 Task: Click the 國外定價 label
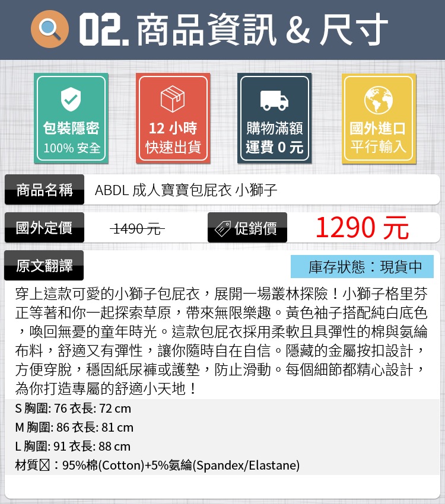pos(44,228)
